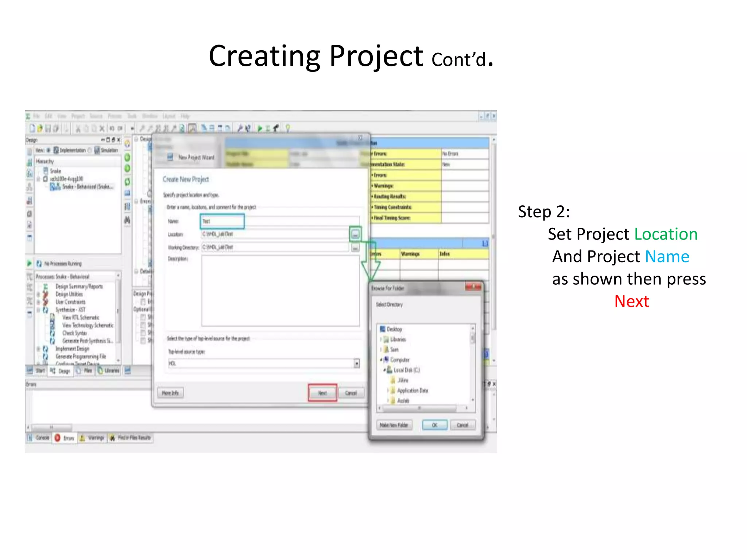Open the Warnings tab at bottom
Image resolution: width=747 pixels, height=560 pixels.
pos(92,438)
